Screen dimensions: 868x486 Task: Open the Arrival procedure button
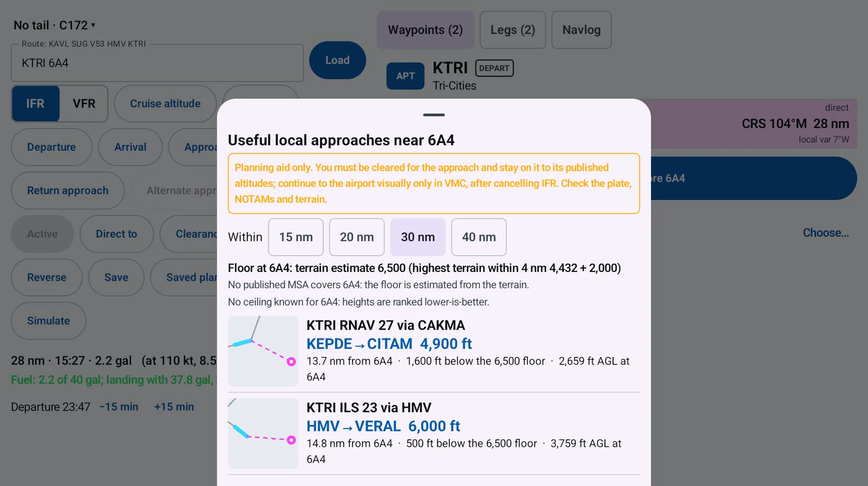pyautogui.click(x=130, y=147)
